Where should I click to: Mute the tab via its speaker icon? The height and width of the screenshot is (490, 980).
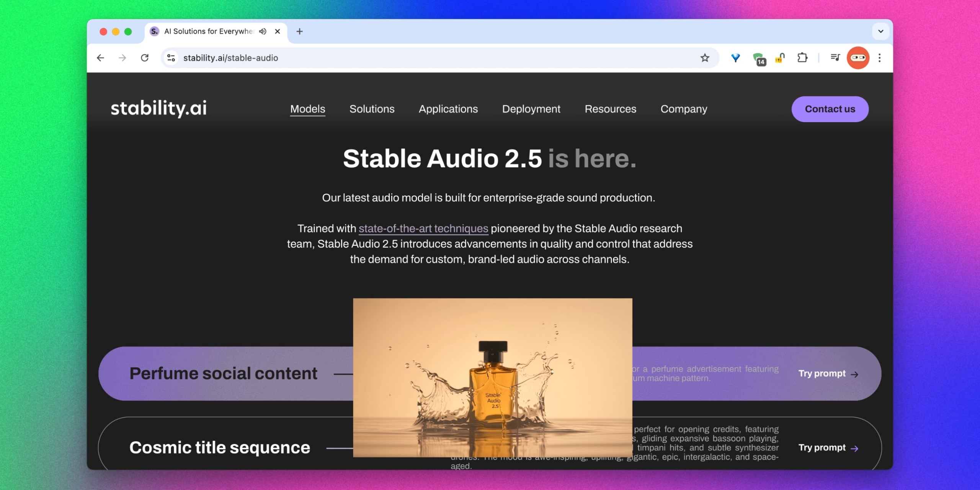tap(262, 31)
